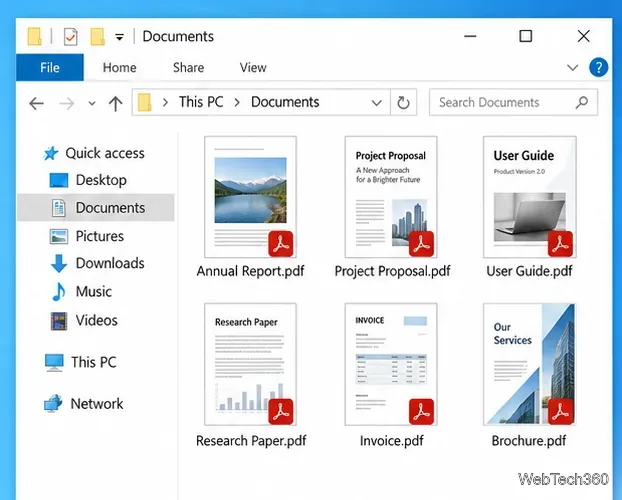Select This PC in the navigation pane

[94, 362]
